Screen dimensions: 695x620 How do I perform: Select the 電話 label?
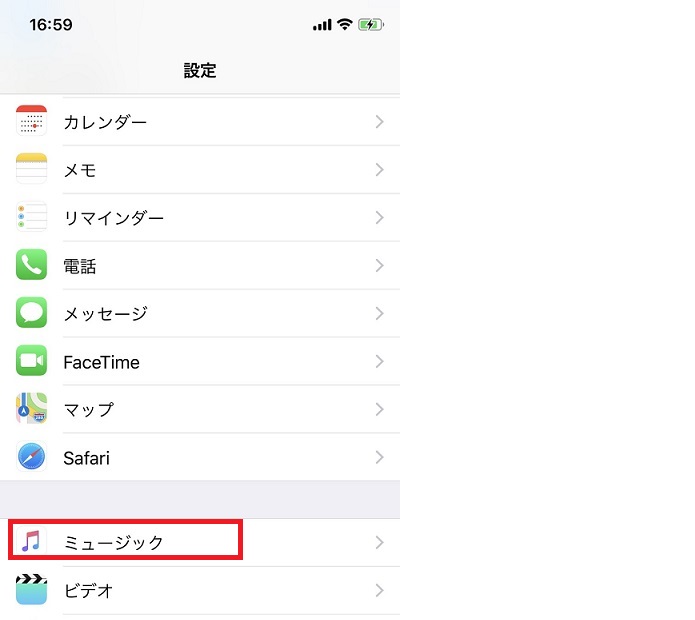pos(80,266)
